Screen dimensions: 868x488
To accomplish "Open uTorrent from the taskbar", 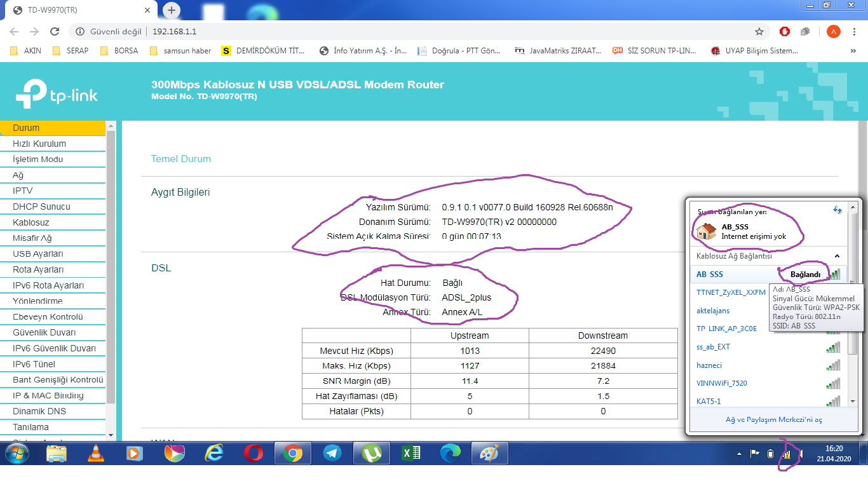I will 372,453.
